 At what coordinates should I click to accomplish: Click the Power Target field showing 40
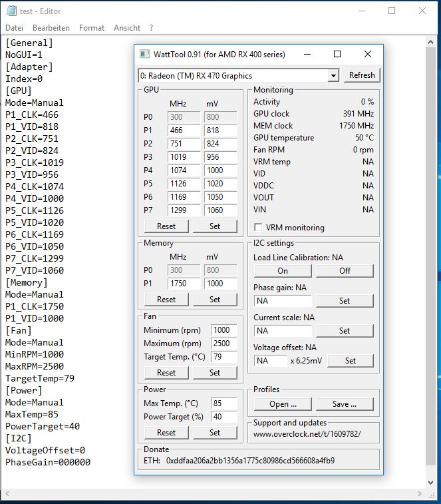tap(224, 417)
